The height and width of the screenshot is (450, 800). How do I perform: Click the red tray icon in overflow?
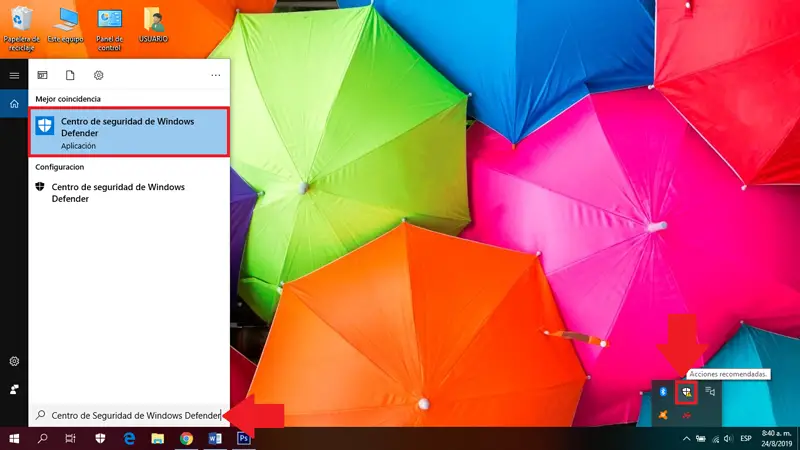coord(686,415)
